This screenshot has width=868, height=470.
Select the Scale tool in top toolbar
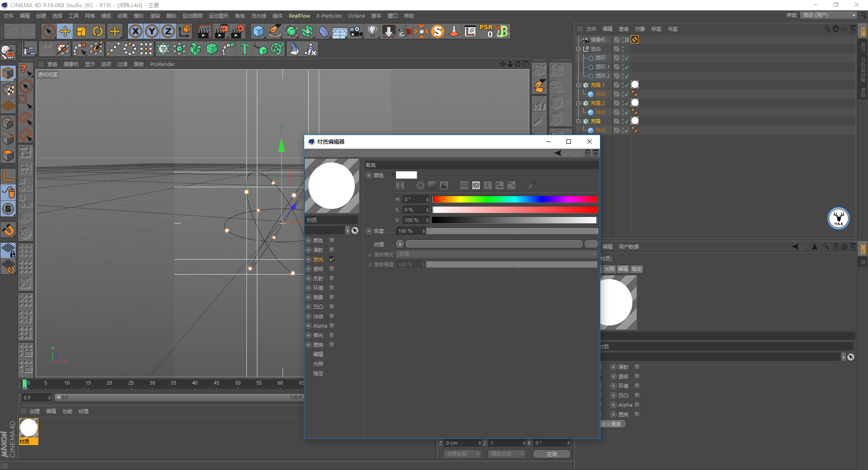tap(81, 31)
